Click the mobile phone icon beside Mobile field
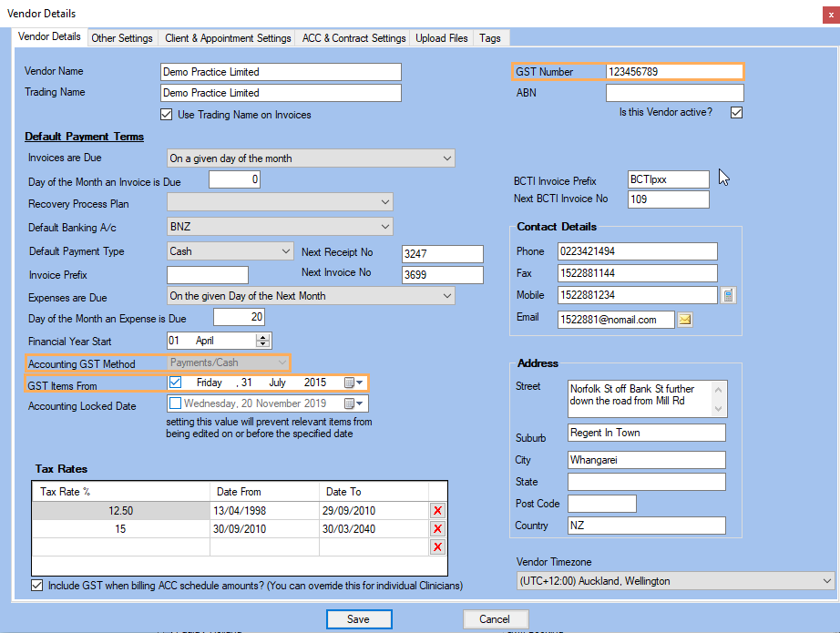This screenshot has height=633, width=840. pyautogui.click(x=728, y=295)
